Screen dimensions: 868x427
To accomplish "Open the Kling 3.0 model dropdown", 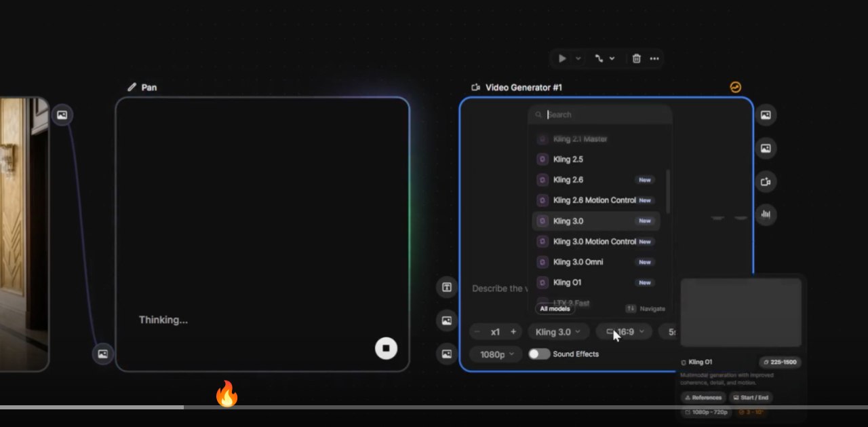I will click(x=557, y=332).
